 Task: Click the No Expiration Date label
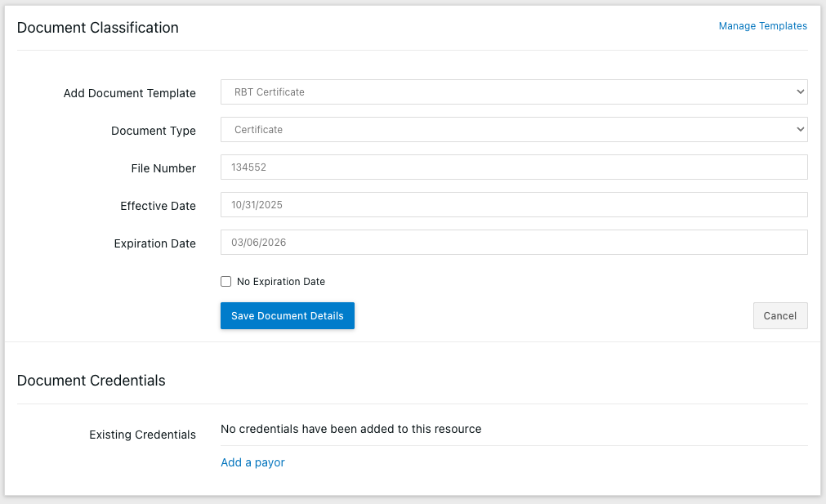281,282
